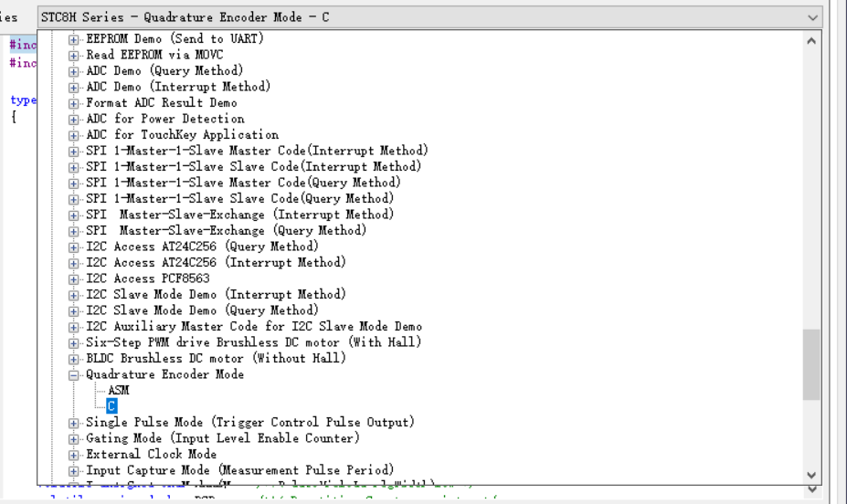Select ADC Demo (Interrupt Method) entry
Viewport: 847px width, 504px height.
pyautogui.click(x=178, y=87)
